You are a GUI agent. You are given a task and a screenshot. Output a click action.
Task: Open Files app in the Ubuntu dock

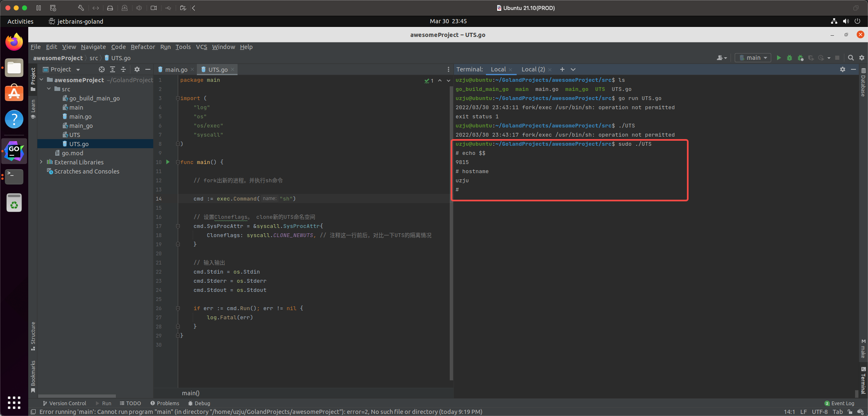[x=14, y=68]
